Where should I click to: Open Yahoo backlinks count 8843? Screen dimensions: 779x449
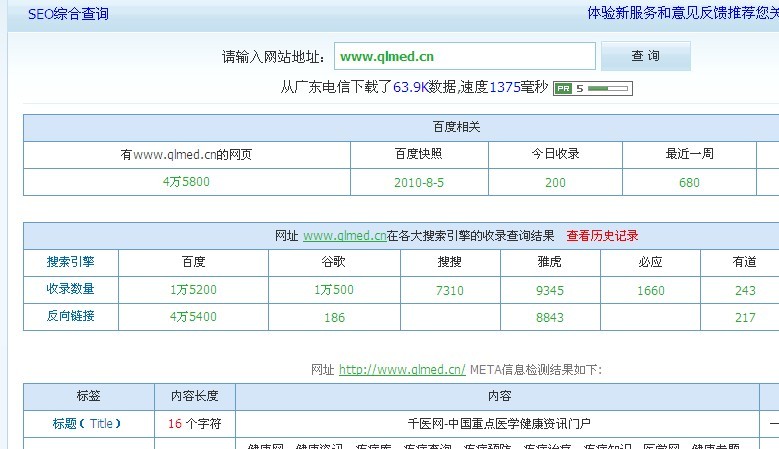(549, 317)
